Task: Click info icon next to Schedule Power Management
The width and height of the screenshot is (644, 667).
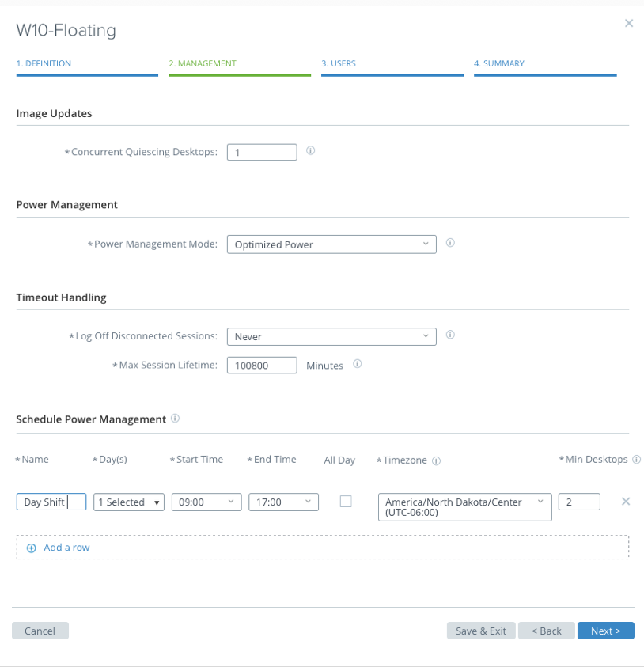Action: (175, 419)
